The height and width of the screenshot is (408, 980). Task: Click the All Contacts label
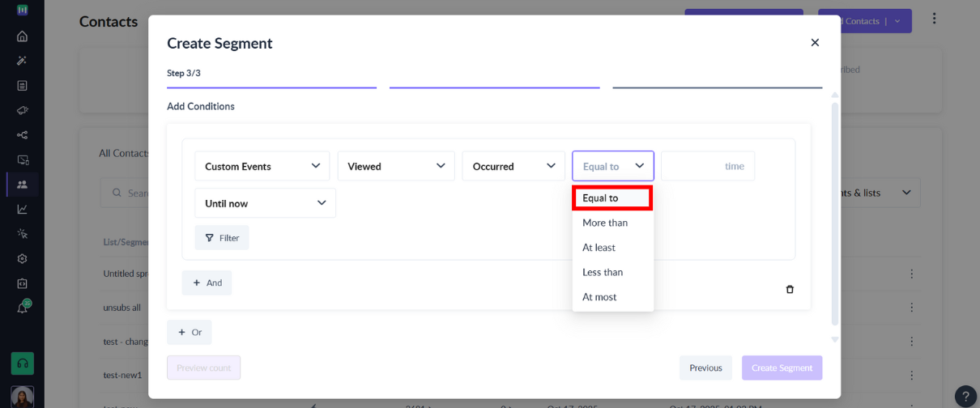coord(124,153)
